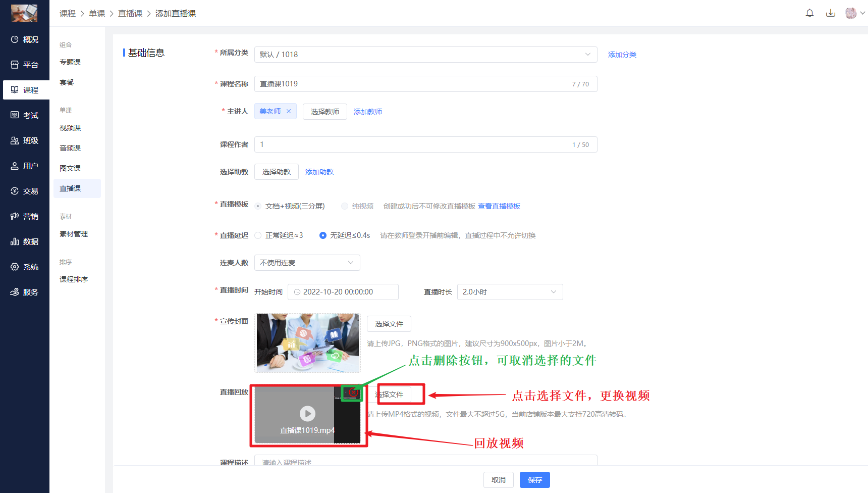The image size is (868, 493).
Task: Click the 课程作者 input field
Action: pyautogui.click(x=426, y=144)
